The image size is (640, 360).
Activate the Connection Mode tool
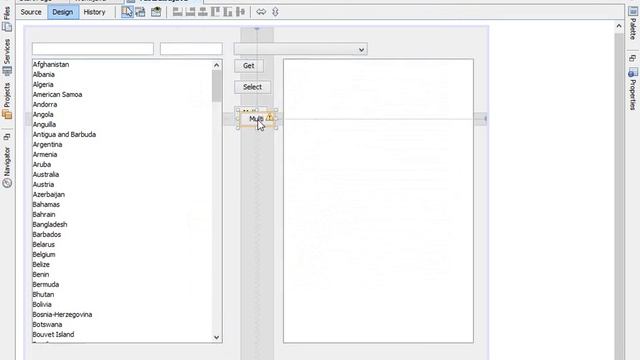click(140, 12)
